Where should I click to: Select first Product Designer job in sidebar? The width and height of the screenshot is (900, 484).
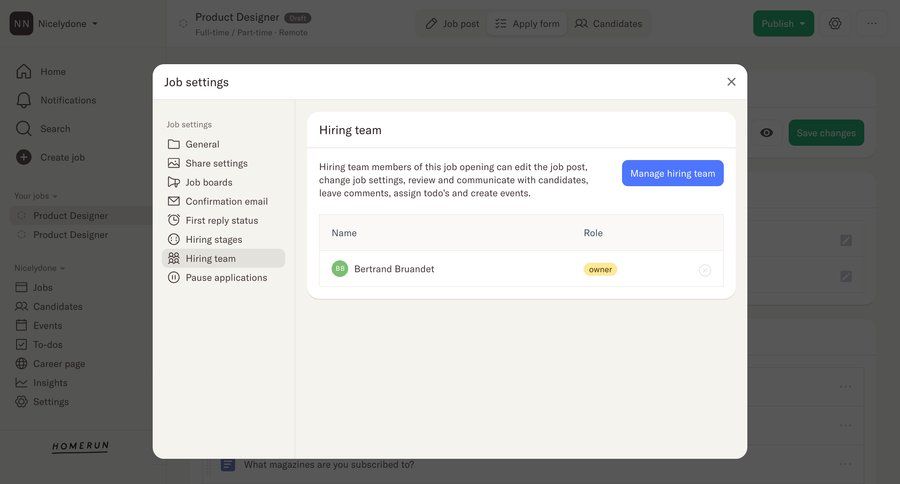point(70,216)
